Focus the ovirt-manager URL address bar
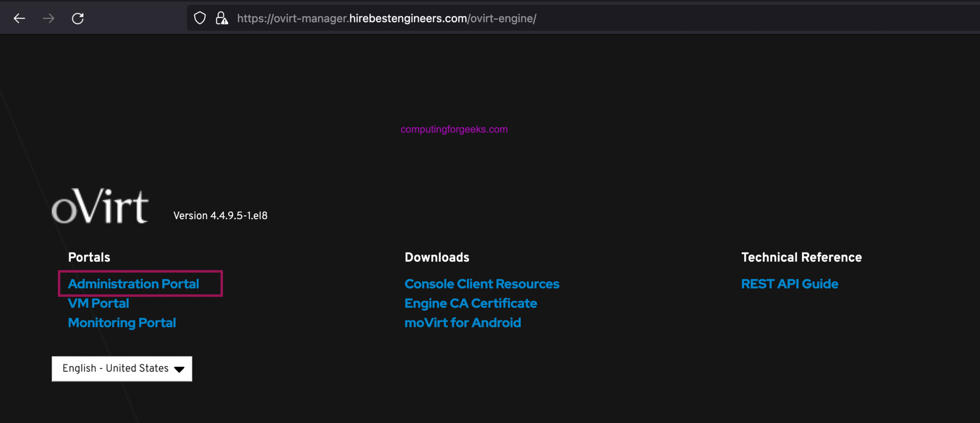Image resolution: width=980 pixels, height=423 pixels. [387, 19]
